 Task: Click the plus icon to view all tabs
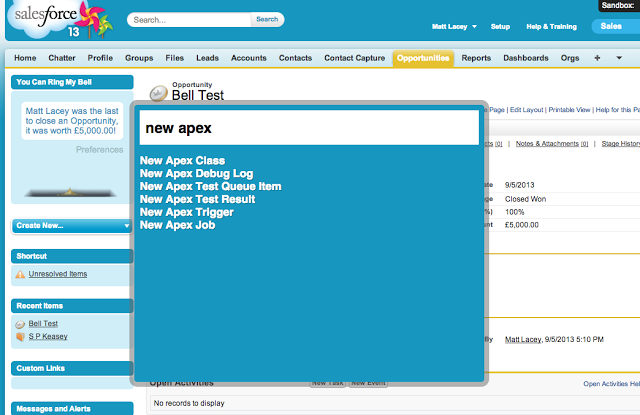(597, 58)
